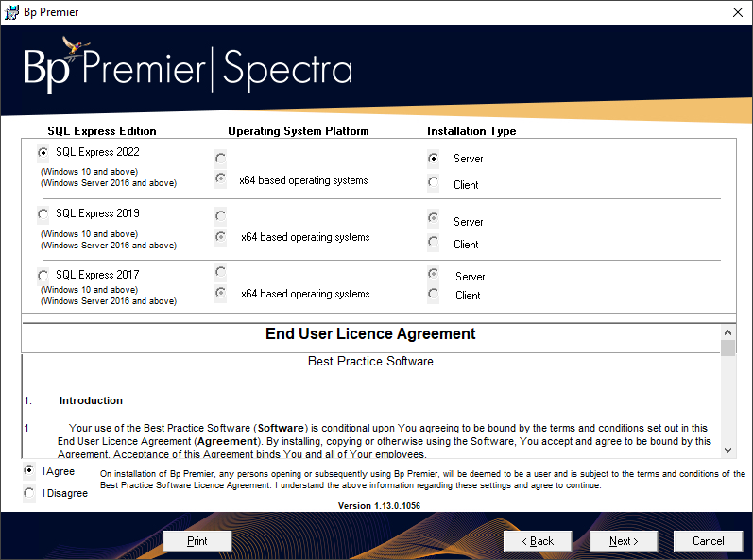
Task: Select Client installation for SQL Express 2022
Action: pyautogui.click(x=433, y=183)
